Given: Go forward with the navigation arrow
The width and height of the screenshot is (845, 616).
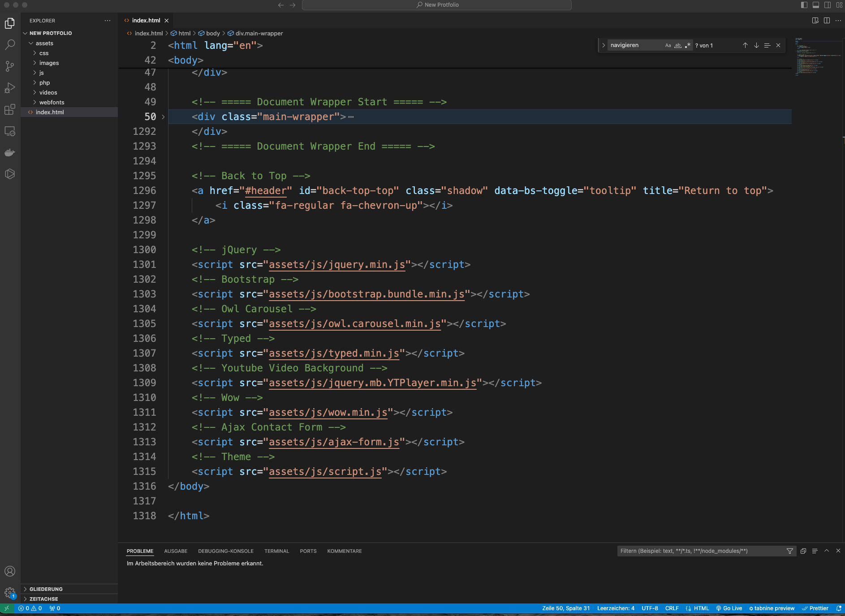Looking at the screenshot, I should pyautogui.click(x=293, y=5).
